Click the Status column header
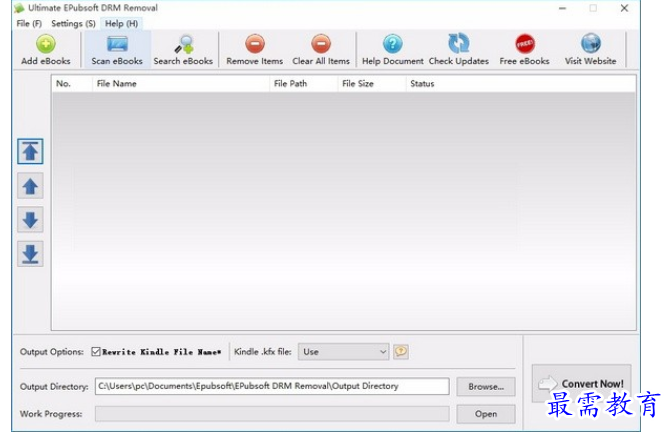The image size is (669, 436). click(521, 84)
